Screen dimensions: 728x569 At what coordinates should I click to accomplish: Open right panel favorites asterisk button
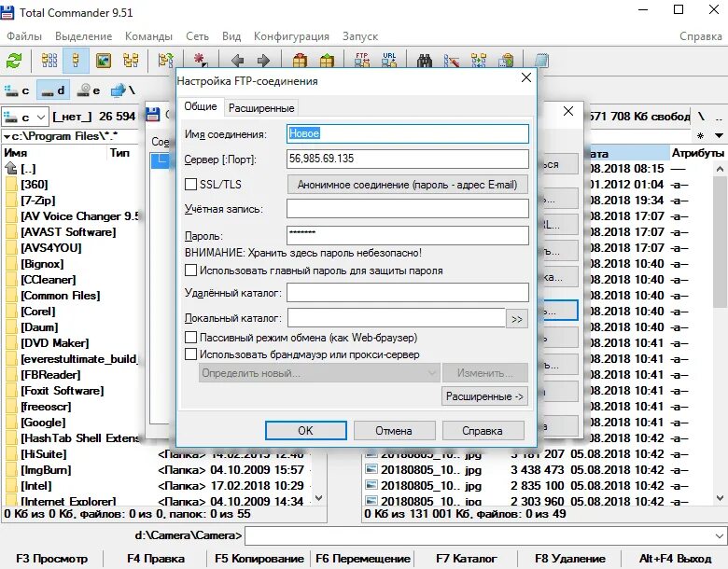pyautogui.click(x=701, y=136)
